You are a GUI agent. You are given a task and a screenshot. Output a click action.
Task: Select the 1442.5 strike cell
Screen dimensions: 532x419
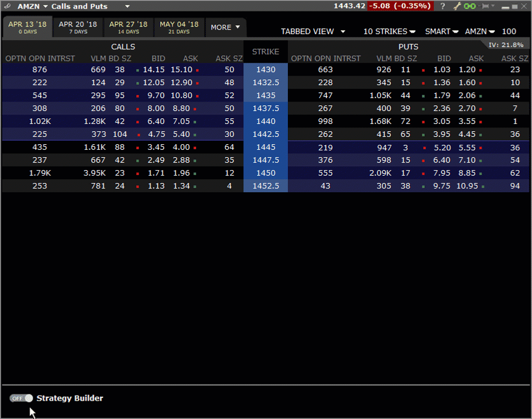266,134
